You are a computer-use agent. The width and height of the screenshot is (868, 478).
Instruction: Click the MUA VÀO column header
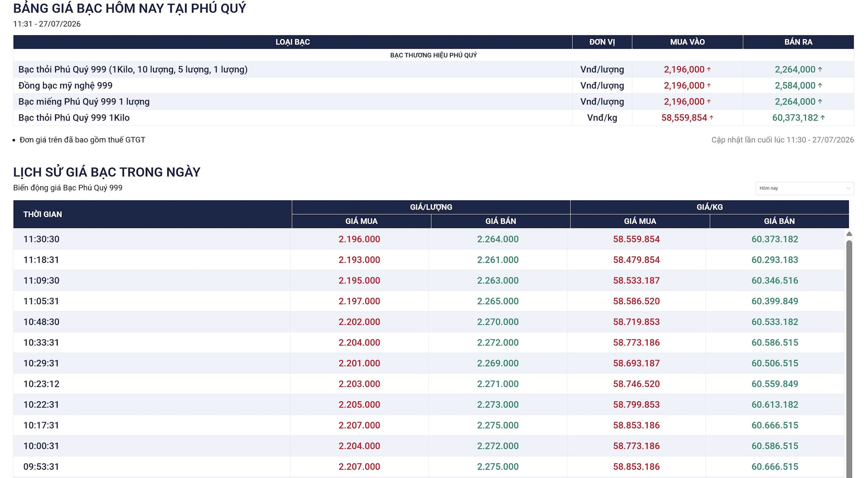(687, 42)
